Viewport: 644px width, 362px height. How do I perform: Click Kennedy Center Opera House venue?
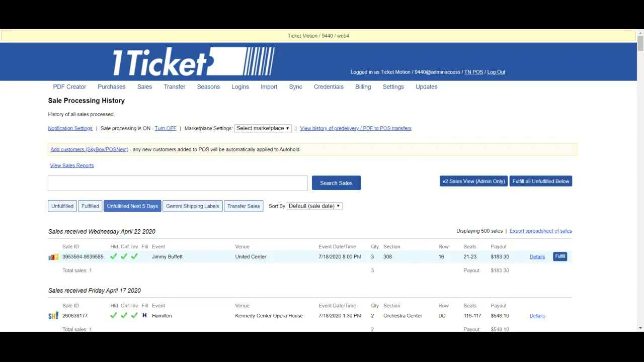pyautogui.click(x=269, y=316)
